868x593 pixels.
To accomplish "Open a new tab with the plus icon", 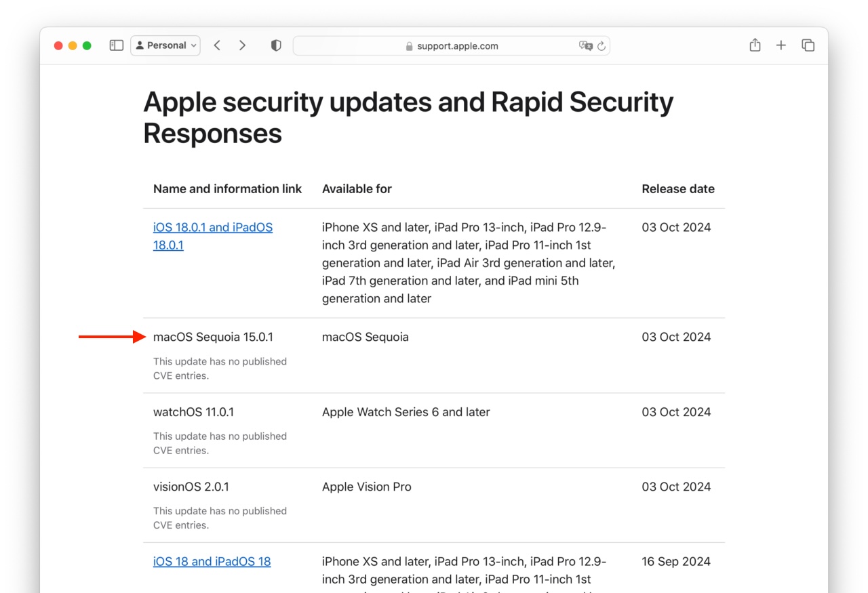I will [781, 45].
